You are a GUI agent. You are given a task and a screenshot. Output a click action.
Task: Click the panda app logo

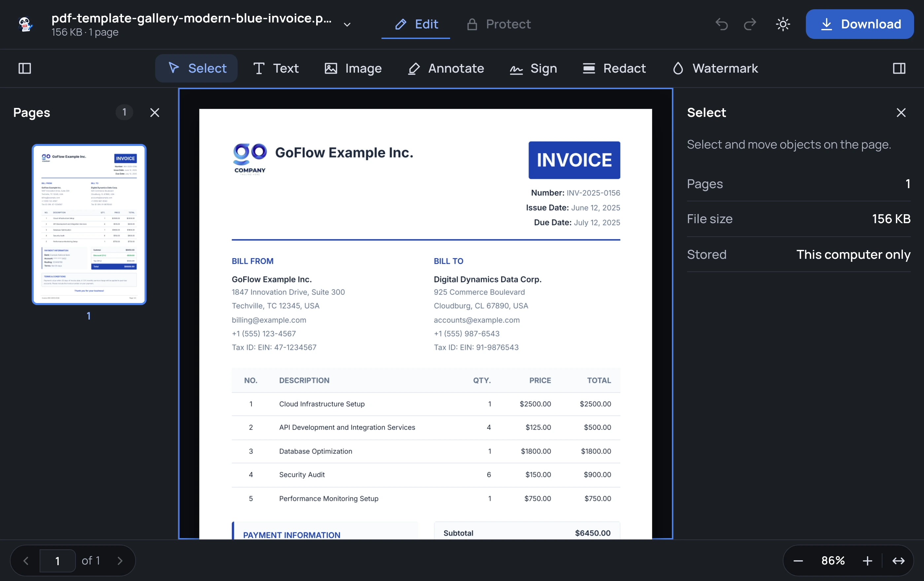click(25, 24)
